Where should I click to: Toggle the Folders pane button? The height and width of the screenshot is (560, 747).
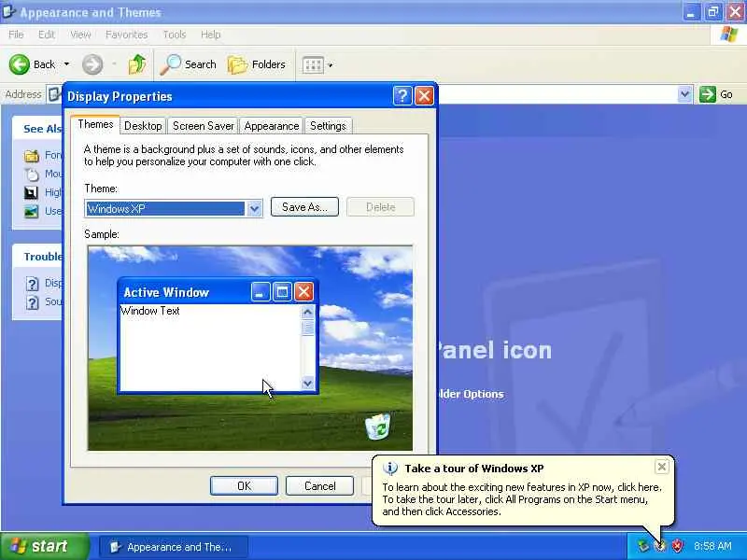[x=256, y=64]
